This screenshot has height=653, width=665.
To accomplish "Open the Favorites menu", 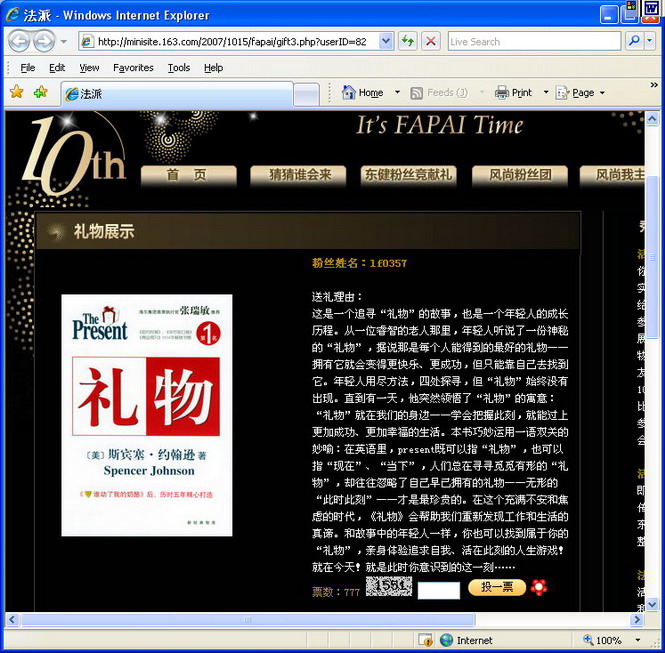I will pos(133,67).
